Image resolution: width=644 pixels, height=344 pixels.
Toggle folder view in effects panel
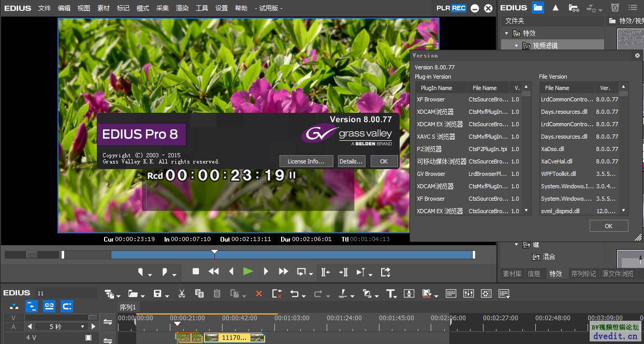click(538, 8)
